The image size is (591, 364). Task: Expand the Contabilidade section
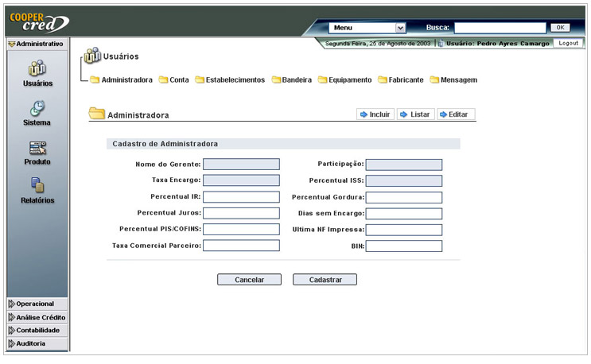point(37,330)
